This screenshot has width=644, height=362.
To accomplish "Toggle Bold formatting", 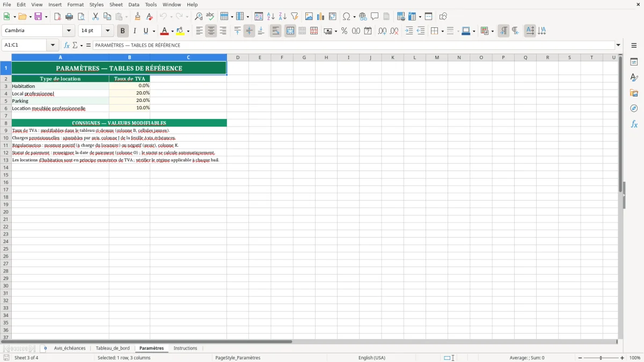I will click(x=122, y=31).
